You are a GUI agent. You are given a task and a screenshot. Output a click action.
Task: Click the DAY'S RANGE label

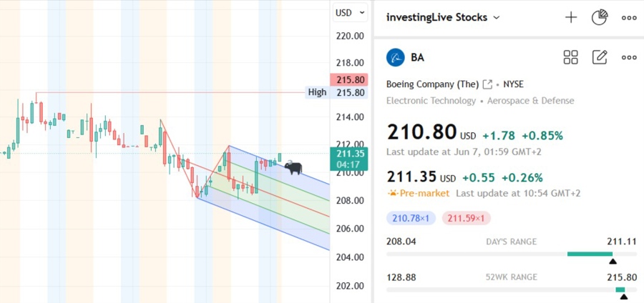coord(512,242)
